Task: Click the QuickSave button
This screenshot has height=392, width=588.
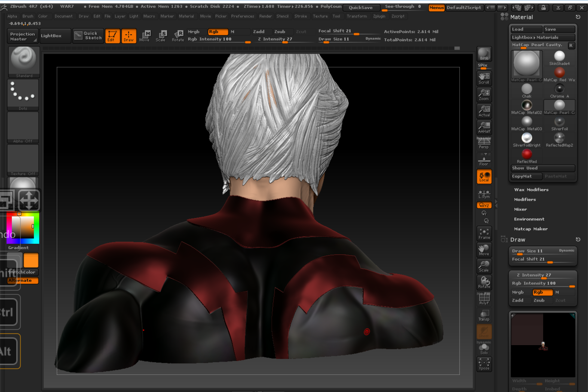Action: [x=361, y=8]
